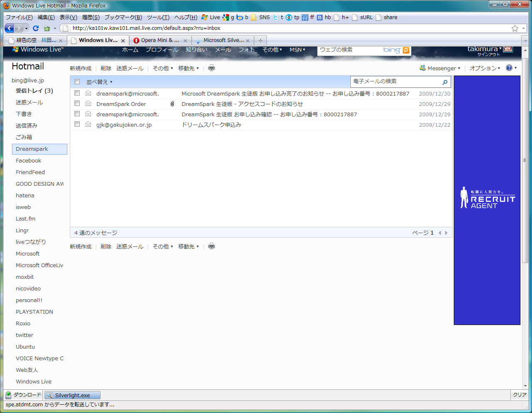Open the Silverlight.exe download item
The height and width of the screenshot is (413, 532).
(72, 395)
